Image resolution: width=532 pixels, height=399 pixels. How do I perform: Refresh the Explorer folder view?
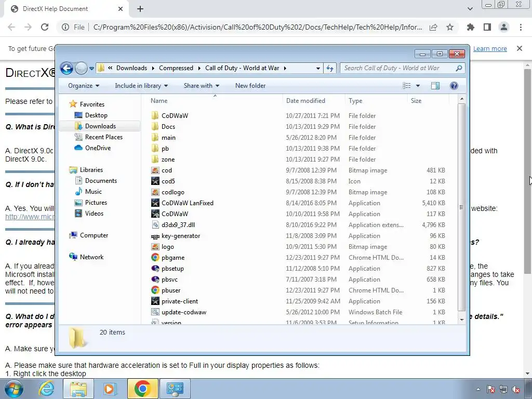tap(330, 68)
